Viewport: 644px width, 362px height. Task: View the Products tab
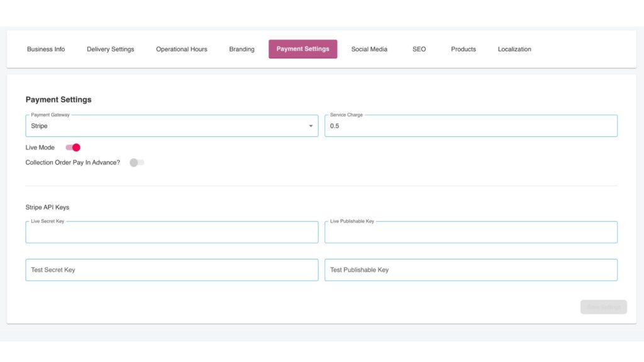463,49
